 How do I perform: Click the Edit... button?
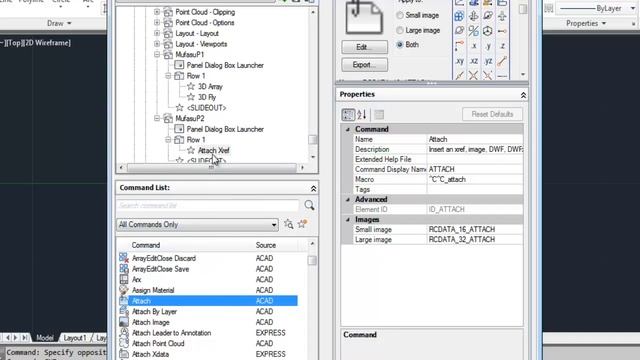[364, 47]
